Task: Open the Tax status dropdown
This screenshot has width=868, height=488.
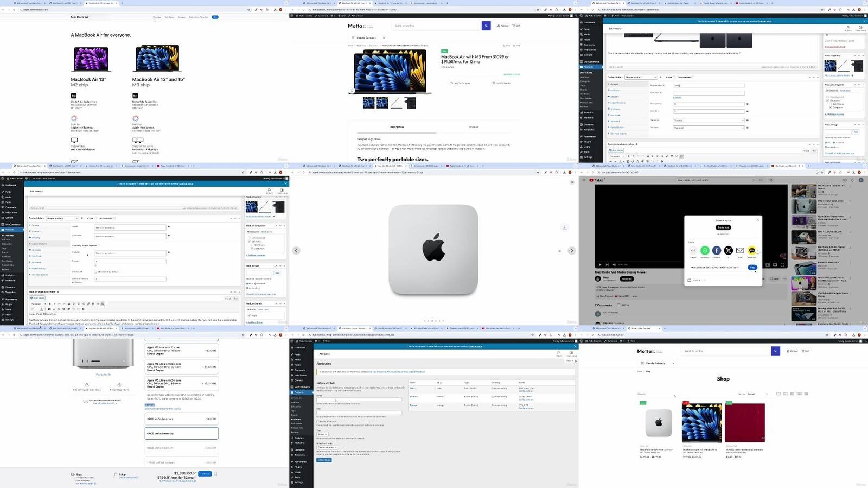Action: [x=709, y=121]
